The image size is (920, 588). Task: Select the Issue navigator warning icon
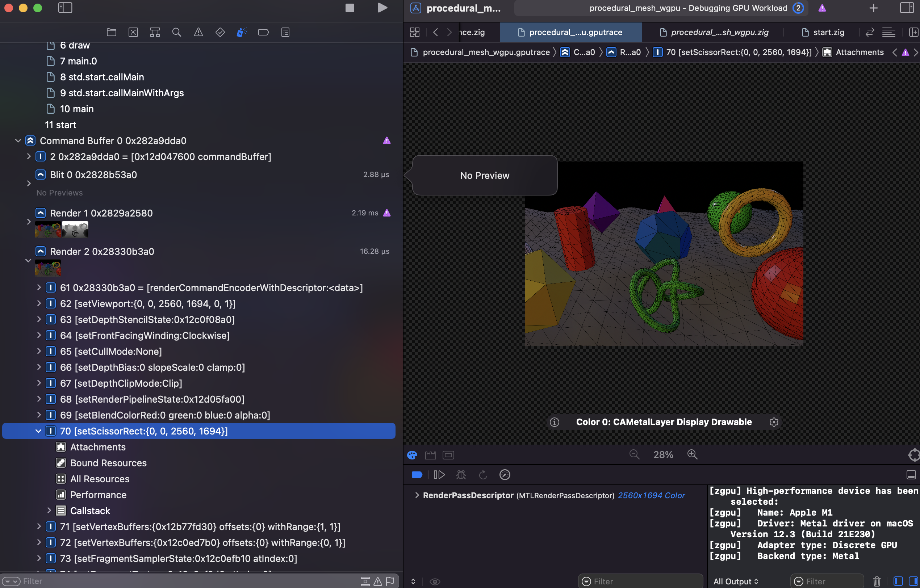pyautogui.click(x=198, y=32)
